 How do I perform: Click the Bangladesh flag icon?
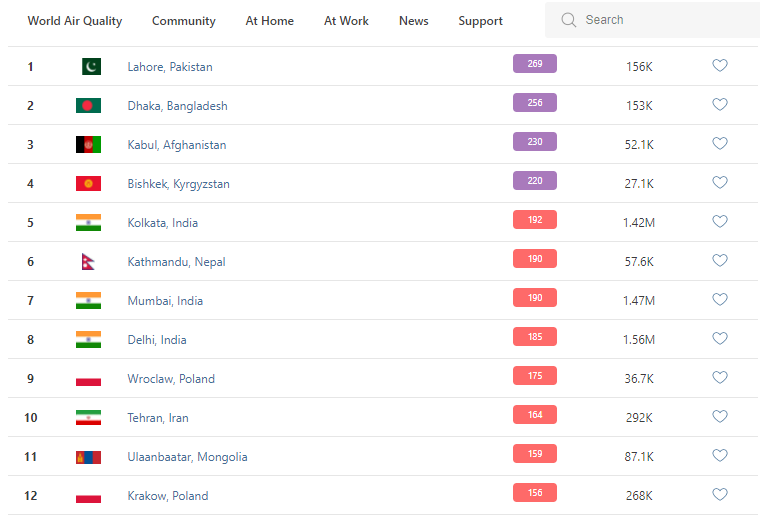[88, 106]
